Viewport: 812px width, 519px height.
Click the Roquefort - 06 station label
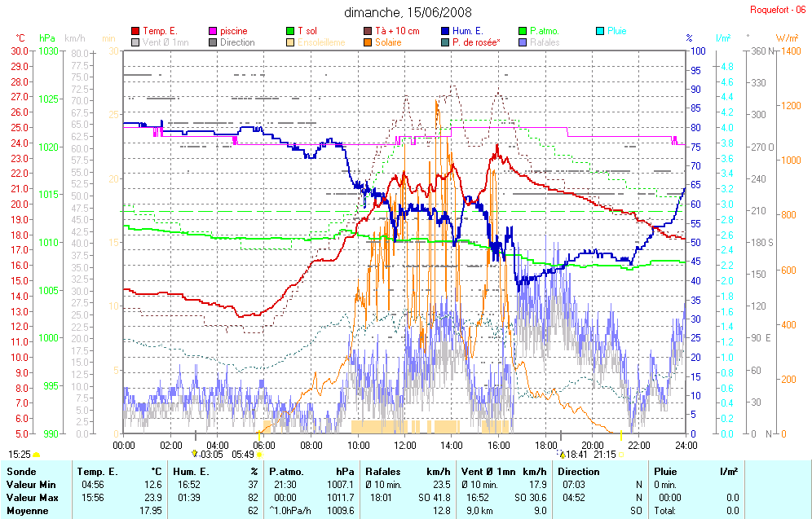click(778, 10)
